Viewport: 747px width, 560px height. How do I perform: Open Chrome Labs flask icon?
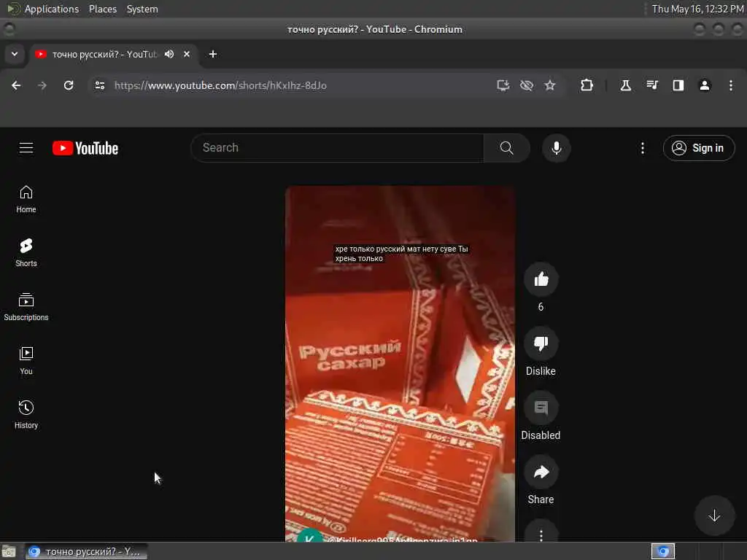(625, 85)
